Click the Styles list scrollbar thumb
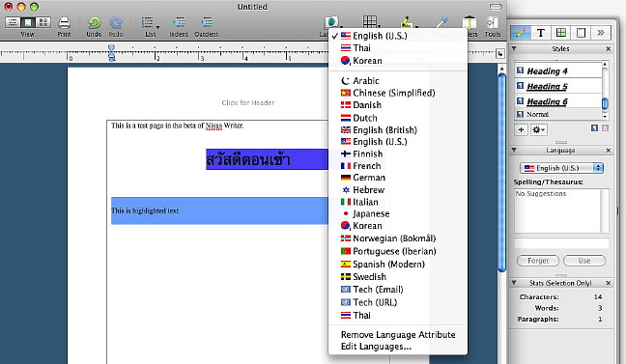 (605, 103)
